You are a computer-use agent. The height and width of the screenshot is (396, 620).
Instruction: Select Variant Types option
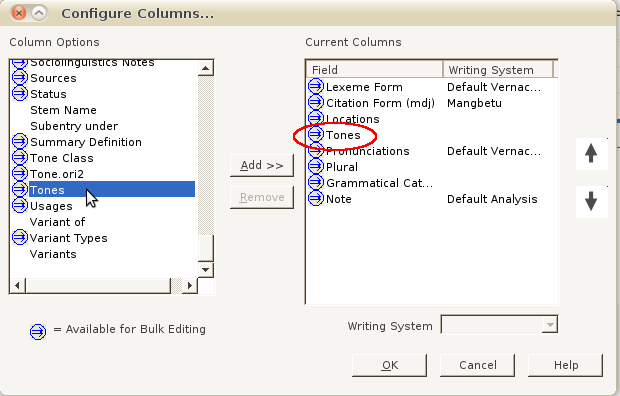[68, 238]
